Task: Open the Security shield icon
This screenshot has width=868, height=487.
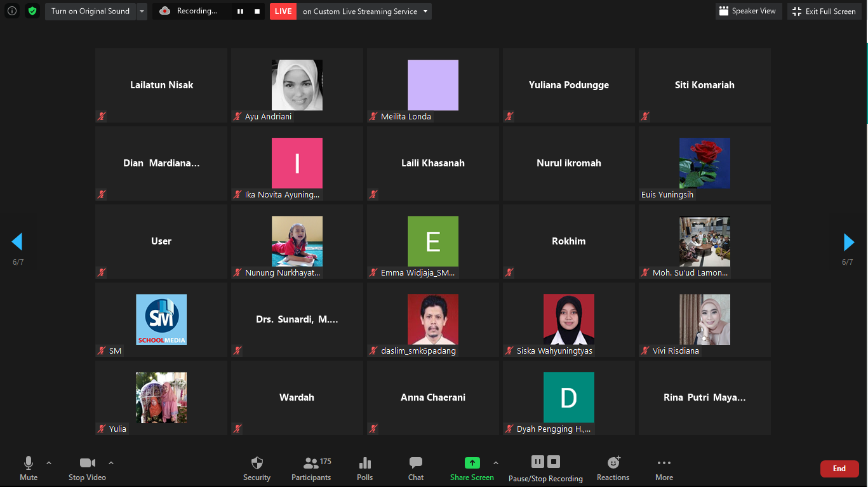Action: coord(257,463)
